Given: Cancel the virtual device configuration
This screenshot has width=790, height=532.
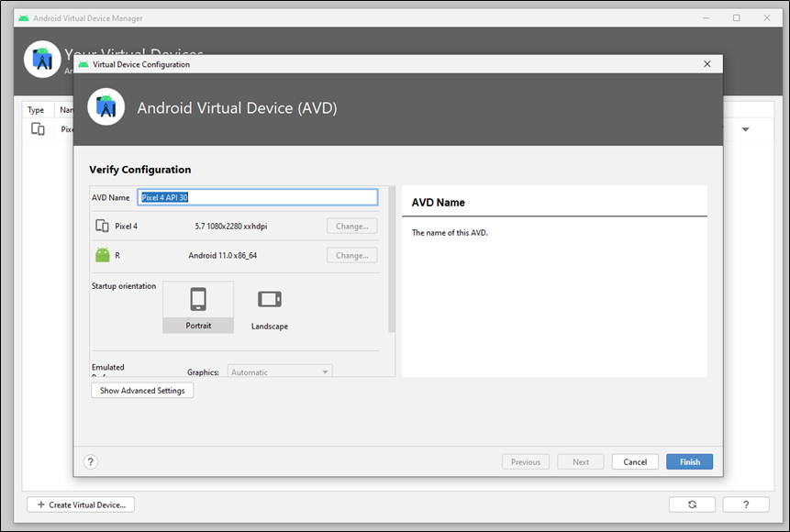Looking at the screenshot, I should coord(635,461).
